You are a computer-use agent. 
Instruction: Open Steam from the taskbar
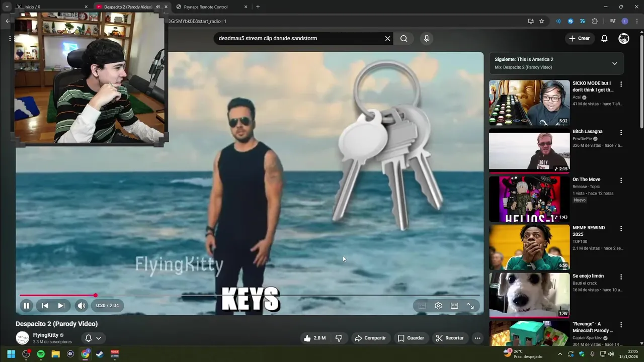(x=100, y=354)
